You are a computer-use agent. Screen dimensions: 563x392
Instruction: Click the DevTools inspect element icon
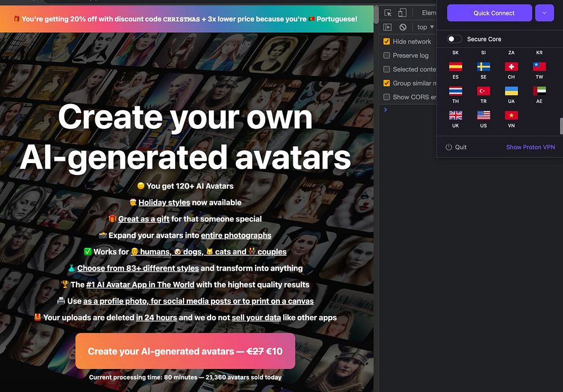click(388, 13)
